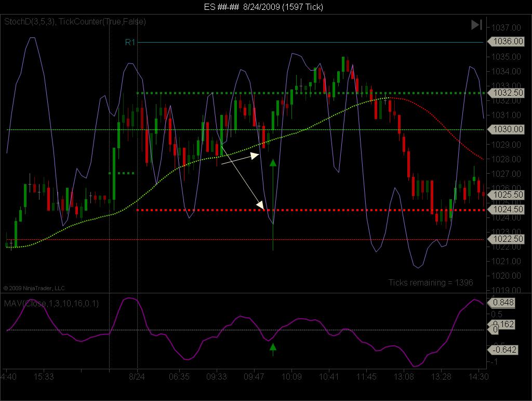Click the 1030.00 price marker
The height and width of the screenshot is (401, 532).
point(506,129)
